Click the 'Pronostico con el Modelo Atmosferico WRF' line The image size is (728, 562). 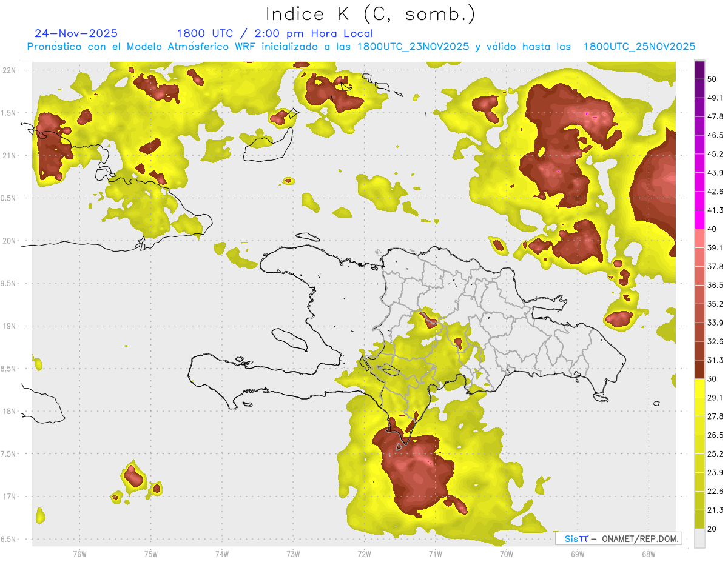(361, 47)
